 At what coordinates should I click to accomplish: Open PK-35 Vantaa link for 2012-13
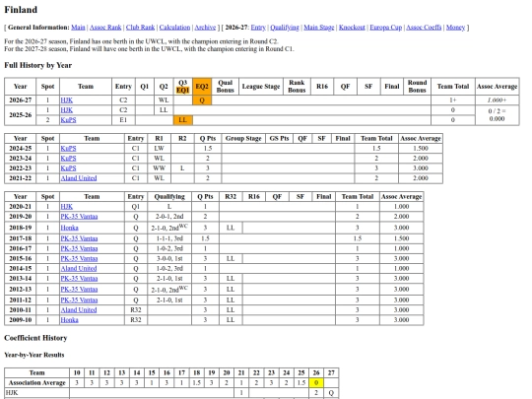[x=79, y=289]
